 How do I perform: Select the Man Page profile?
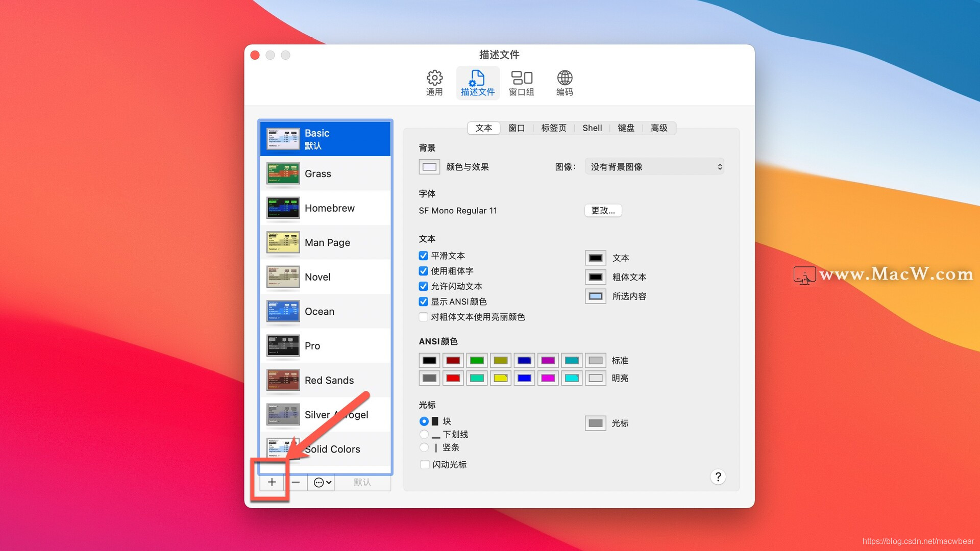pos(326,242)
